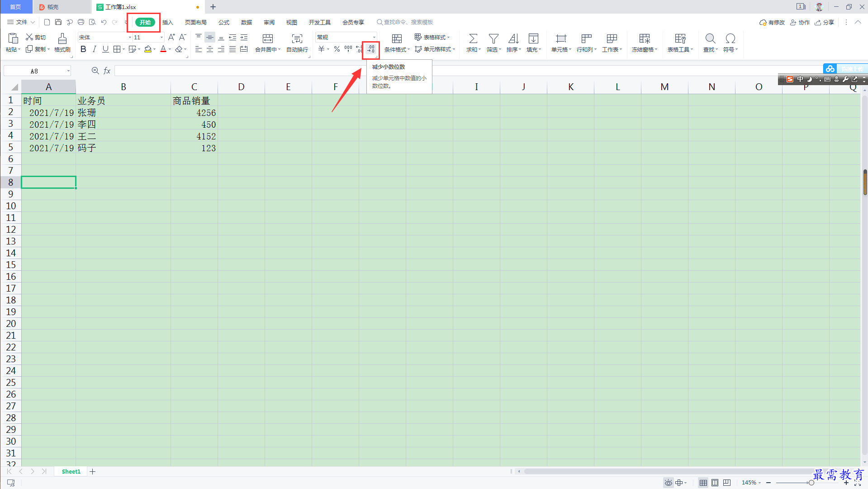
Task: Click the Filter funnel icon
Action: tap(493, 38)
